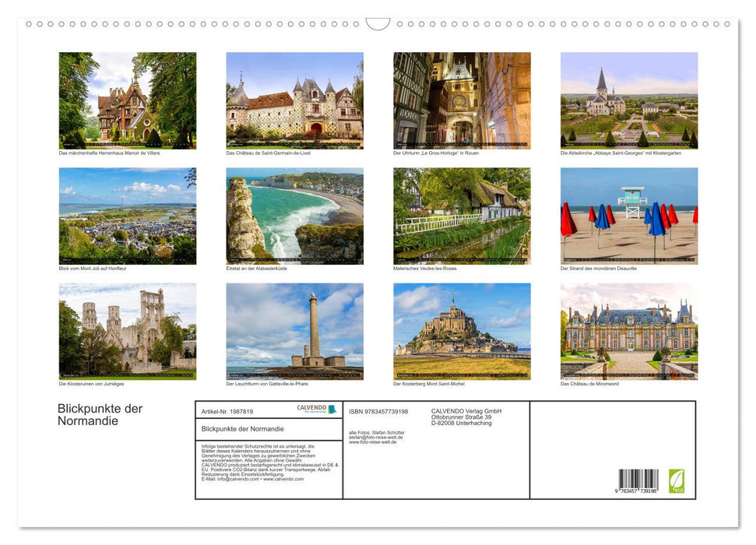Click the calendar hanger hook at the top
This screenshot has width=756, height=545.
point(378,24)
